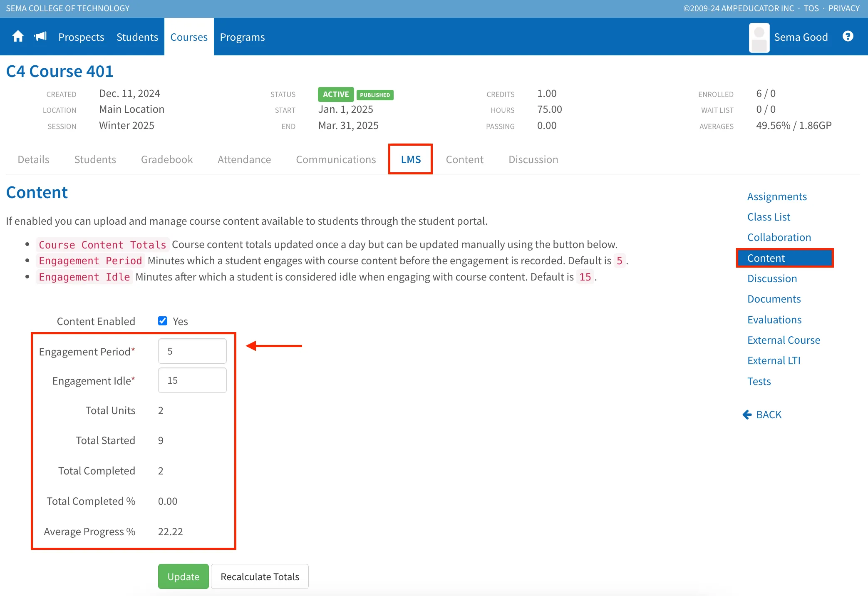
Task: Open the Prospects menu
Action: pos(81,37)
